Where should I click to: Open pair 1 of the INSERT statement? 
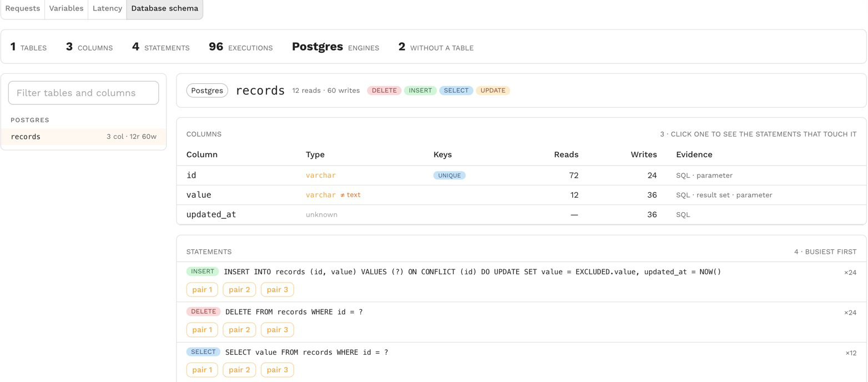201,289
